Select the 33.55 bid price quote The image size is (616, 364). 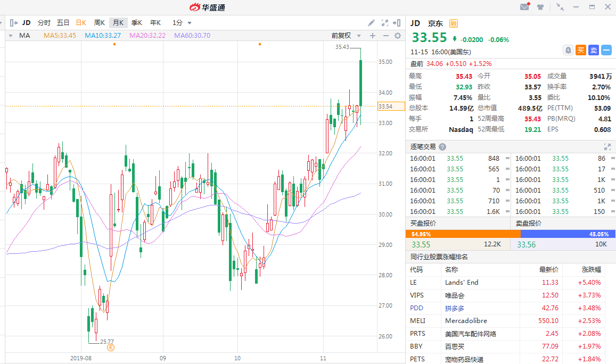coord(421,245)
